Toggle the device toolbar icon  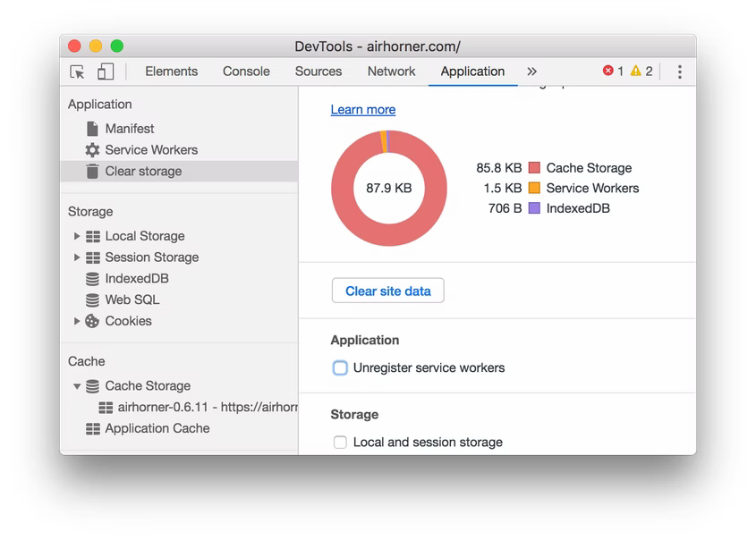click(x=106, y=72)
